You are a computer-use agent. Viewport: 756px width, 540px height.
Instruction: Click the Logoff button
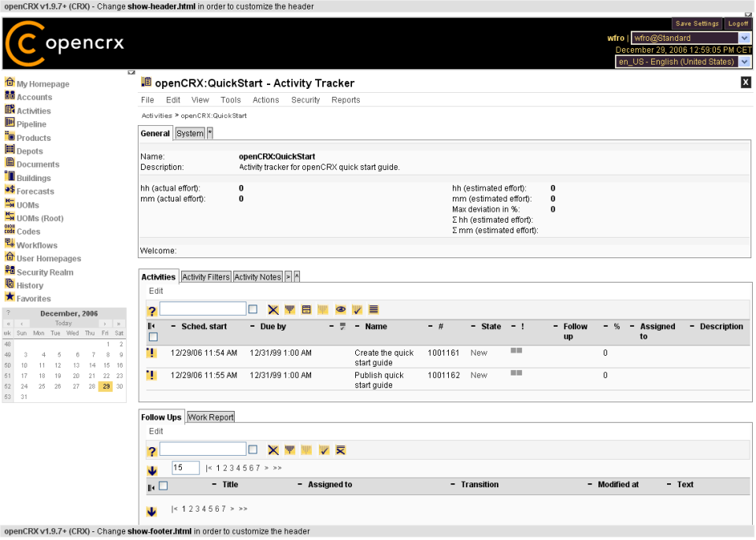(x=738, y=24)
